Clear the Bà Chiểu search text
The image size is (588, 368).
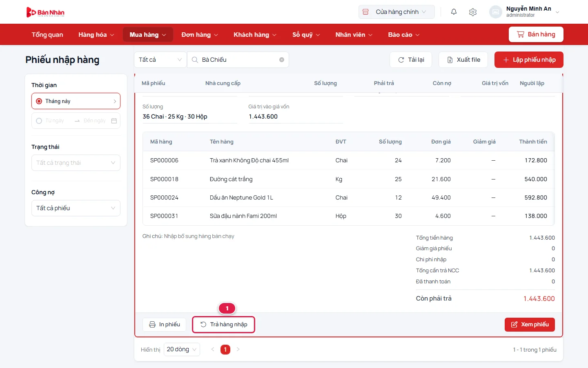point(282,60)
